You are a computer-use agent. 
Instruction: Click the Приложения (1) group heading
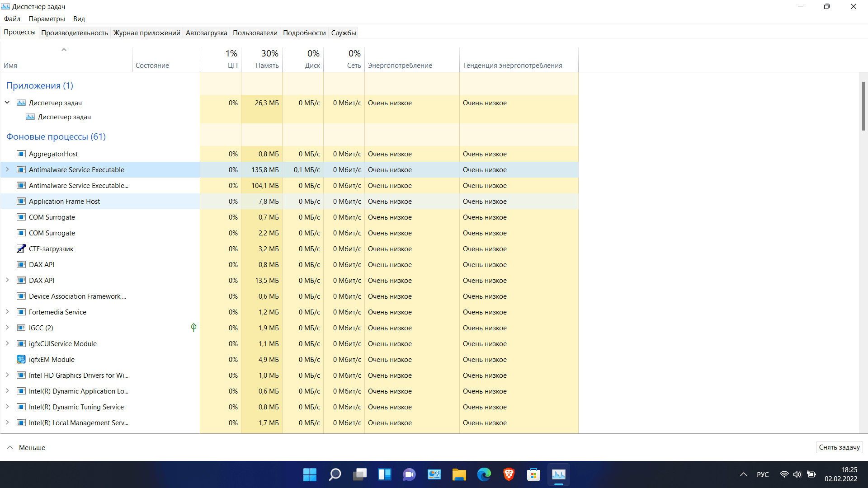pyautogui.click(x=40, y=85)
